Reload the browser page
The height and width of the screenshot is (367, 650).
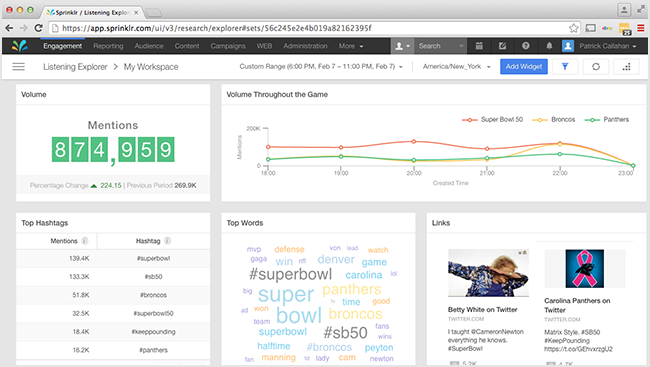[x=38, y=28]
